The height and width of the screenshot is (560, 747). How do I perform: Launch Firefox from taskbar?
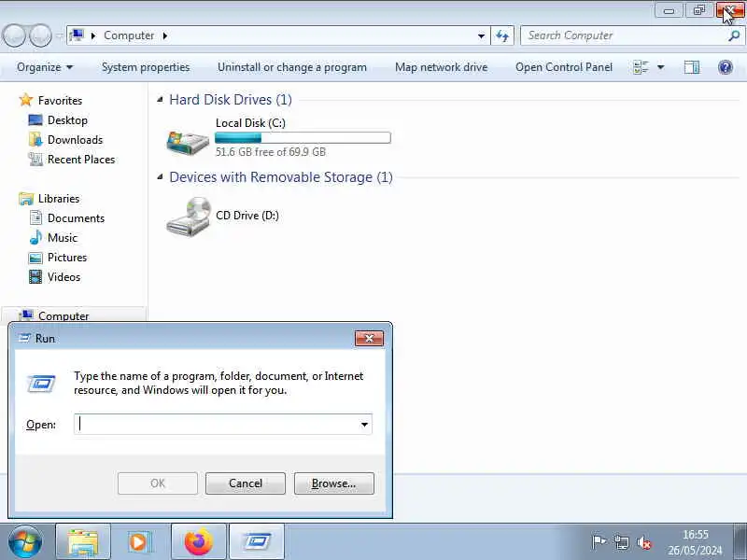[x=198, y=541]
